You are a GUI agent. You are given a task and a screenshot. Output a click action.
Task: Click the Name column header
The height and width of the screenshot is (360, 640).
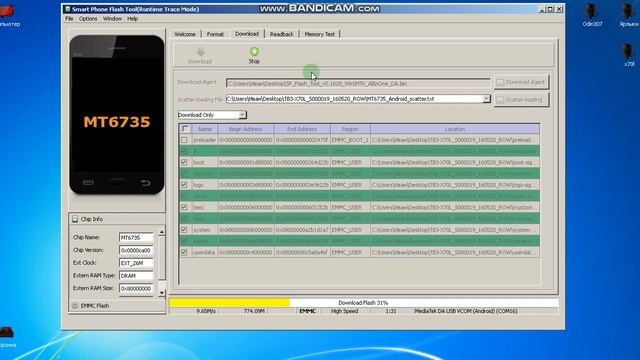(204, 129)
